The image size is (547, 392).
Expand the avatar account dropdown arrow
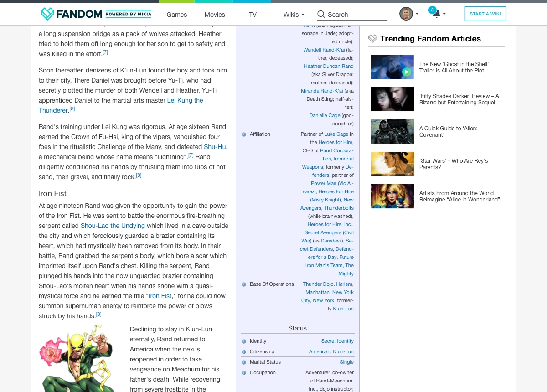point(417,13)
